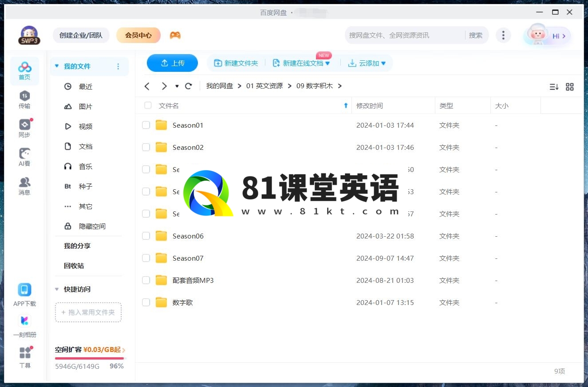
Task: Expand the chevron after 我的网盘 breadcrumb
Action: 240,86
